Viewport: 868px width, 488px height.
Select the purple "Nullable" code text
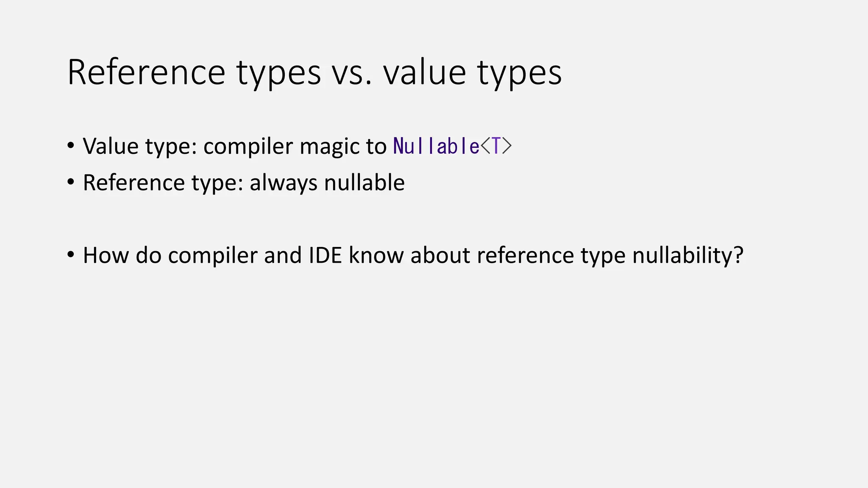click(x=436, y=146)
